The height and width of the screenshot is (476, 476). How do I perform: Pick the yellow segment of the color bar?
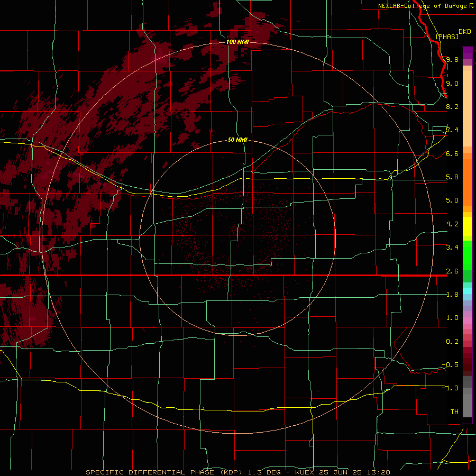pos(467,226)
